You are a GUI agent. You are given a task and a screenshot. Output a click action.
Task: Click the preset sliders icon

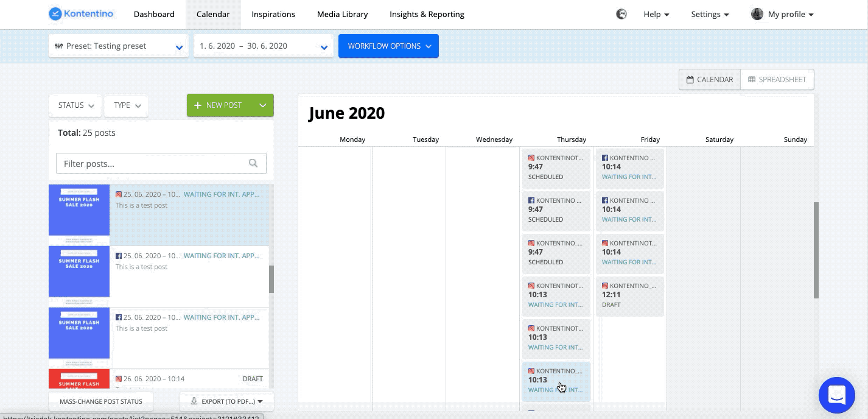coord(58,46)
